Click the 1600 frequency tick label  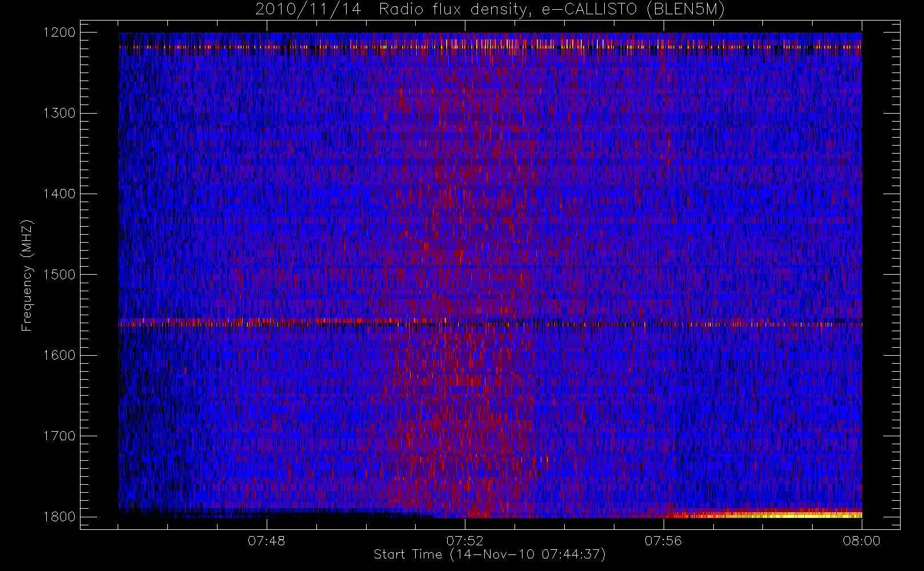(60, 355)
